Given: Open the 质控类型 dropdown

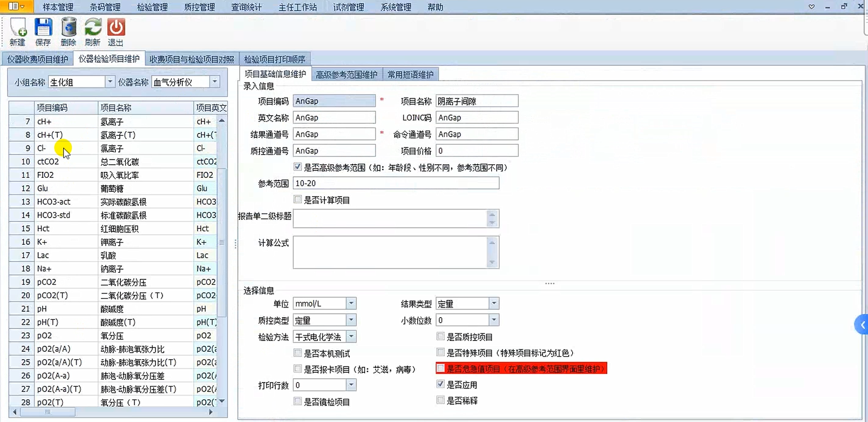Looking at the screenshot, I should pos(351,320).
